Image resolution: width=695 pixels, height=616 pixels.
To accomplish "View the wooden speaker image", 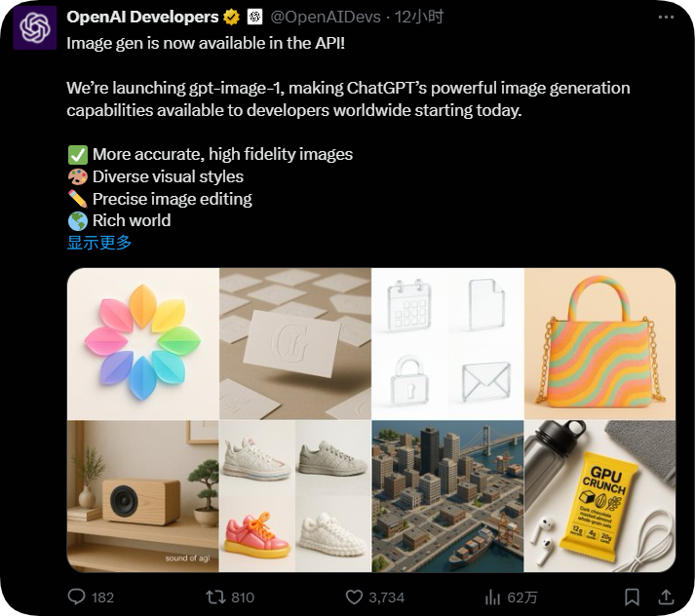I will (x=142, y=496).
